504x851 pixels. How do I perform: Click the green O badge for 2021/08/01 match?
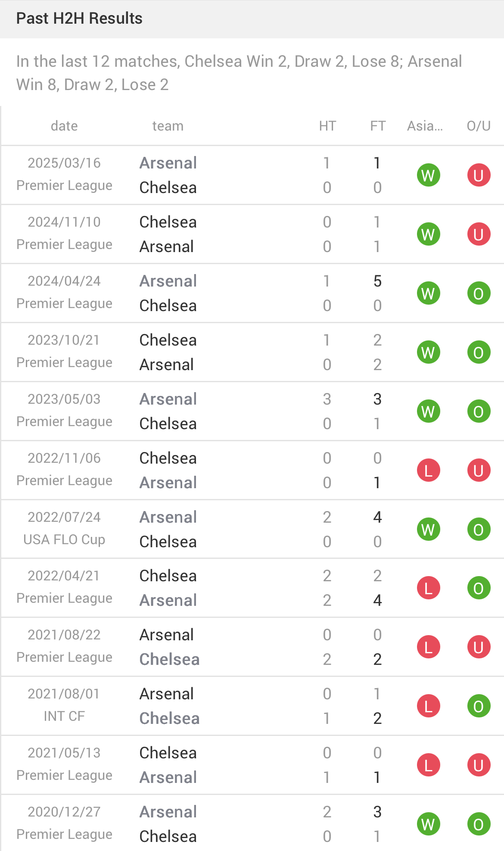[x=479, y=706]
